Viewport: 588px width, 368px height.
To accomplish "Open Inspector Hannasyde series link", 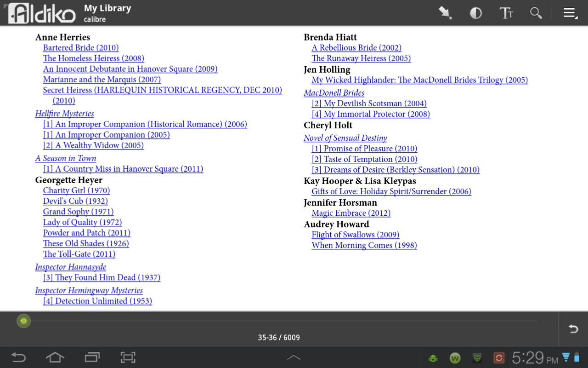I will [x=71, y=267].
